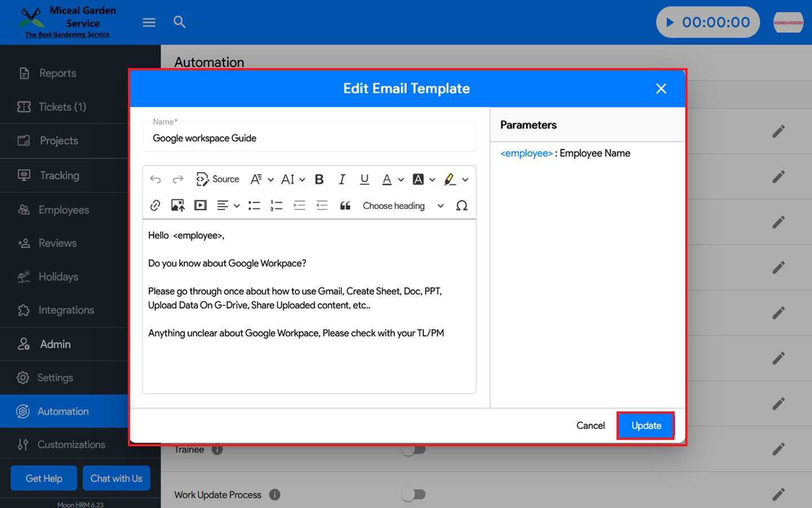Insert media with the video icon
The image size is (812, 508).
coord(200,205)
